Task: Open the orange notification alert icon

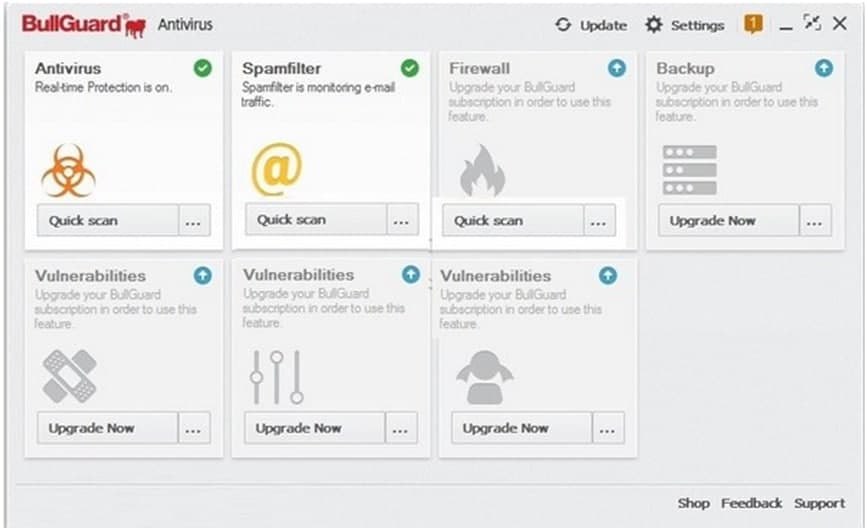Action: click(753, 25)
